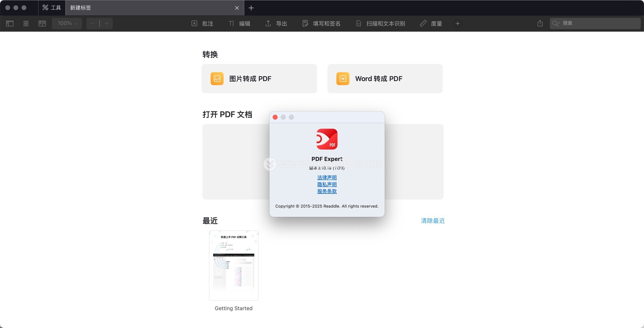The image size is (644, 328).
Task: Open the 编辑 edit tab
Action: pyautogui.click(x=239, y=23)
